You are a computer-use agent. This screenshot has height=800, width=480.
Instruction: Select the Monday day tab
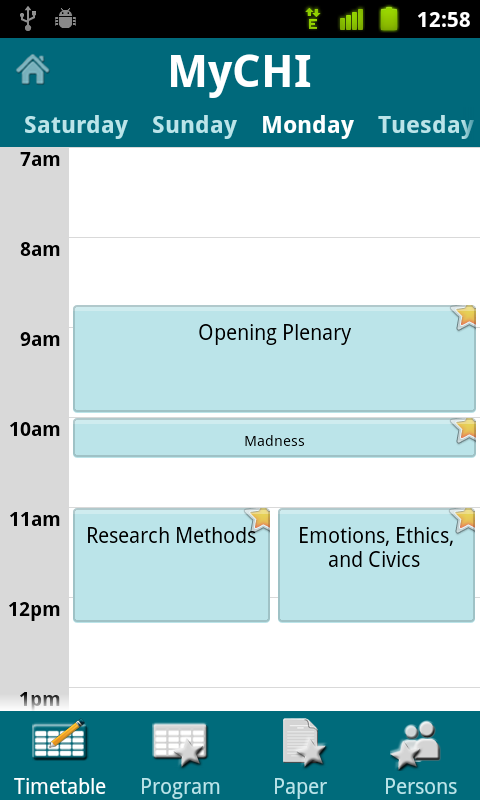(308, 125)
